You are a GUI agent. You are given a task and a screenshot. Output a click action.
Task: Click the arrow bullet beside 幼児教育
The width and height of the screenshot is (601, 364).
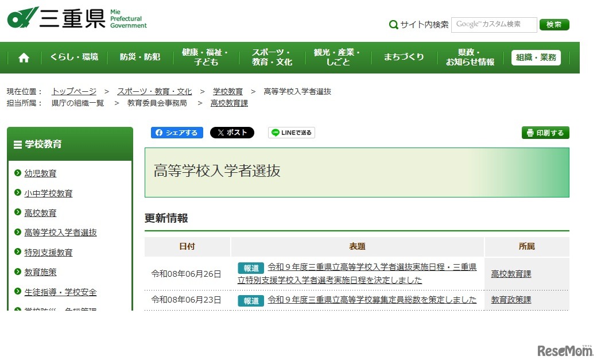[x=18, y=173]
